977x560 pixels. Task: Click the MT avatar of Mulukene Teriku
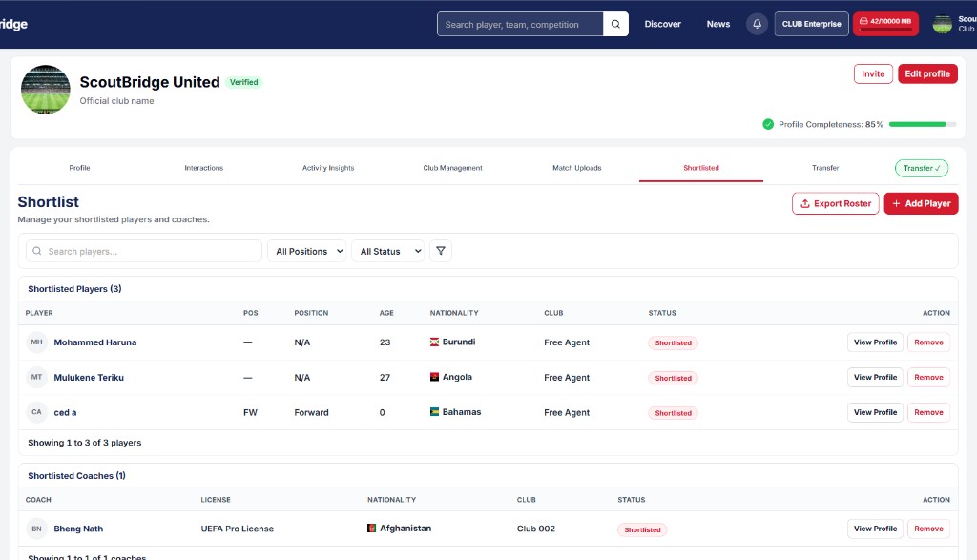(37, 377)
